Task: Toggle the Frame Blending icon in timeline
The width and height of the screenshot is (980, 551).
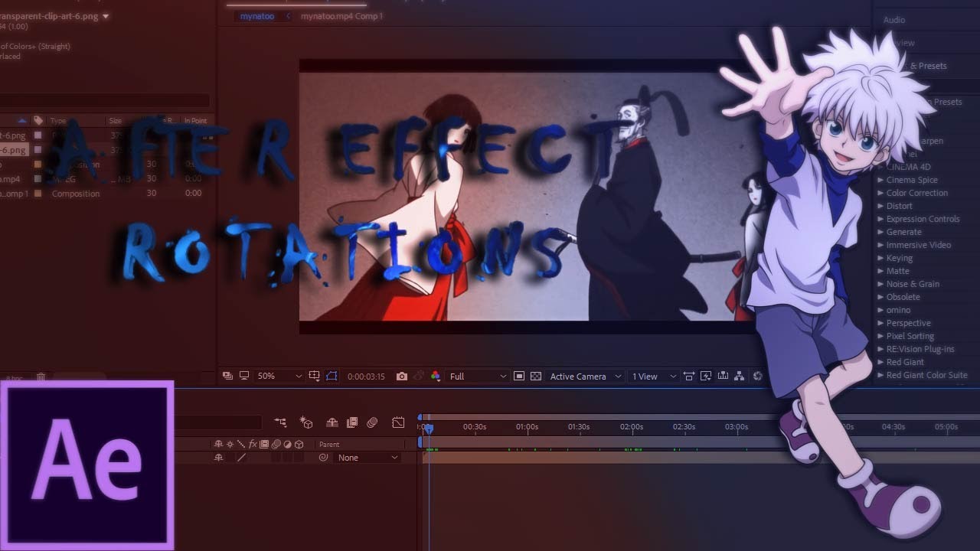Action: (352, 422)
